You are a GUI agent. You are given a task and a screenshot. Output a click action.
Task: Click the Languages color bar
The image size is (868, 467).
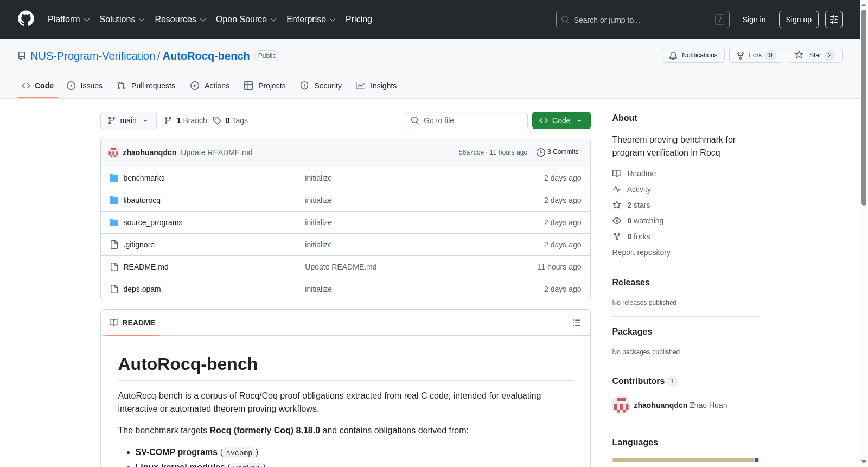(x=686, y=460)
